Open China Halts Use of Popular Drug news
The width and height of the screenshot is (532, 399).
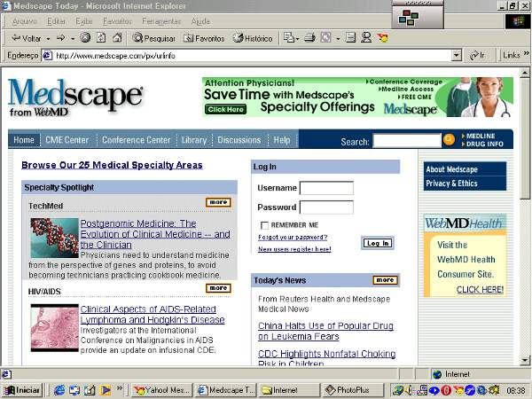325,331
